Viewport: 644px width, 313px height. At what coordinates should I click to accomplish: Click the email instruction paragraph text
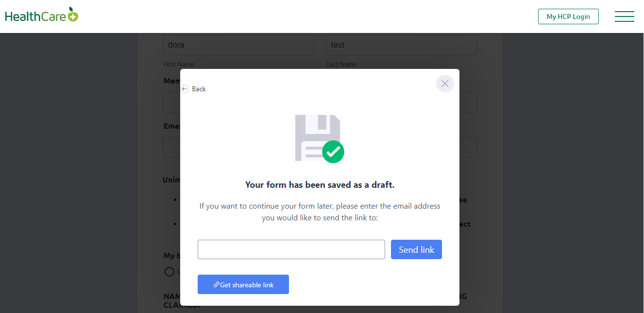coord(320,212)
